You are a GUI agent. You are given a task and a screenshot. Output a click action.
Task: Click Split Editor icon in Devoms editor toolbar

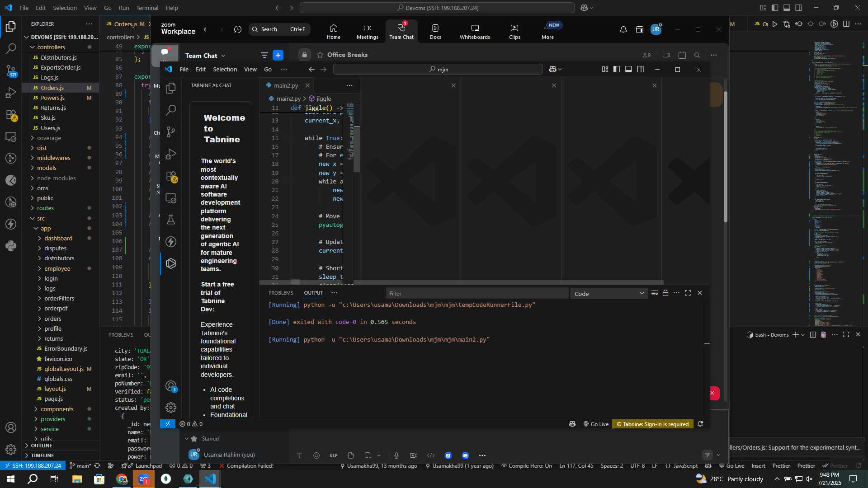pos(846,24)
